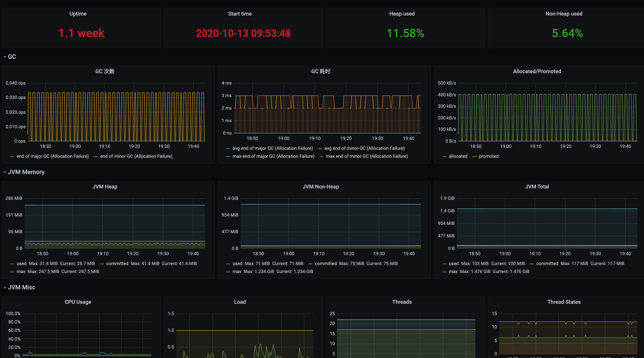Open the Uptime panel title menu

coord(78,14)
